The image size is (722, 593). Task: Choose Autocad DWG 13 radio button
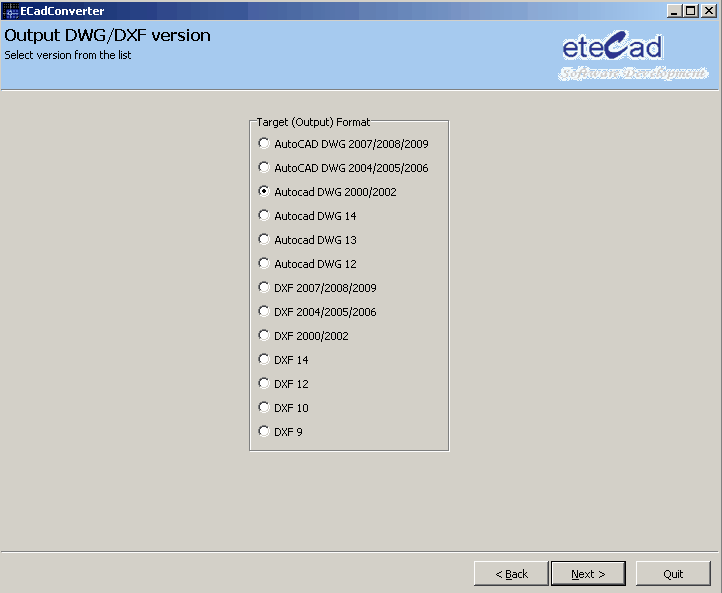(264, 240)
